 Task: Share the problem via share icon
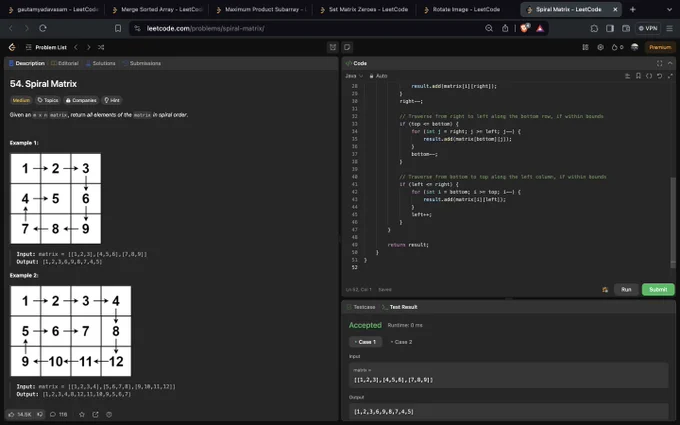[x=95, y=415]
